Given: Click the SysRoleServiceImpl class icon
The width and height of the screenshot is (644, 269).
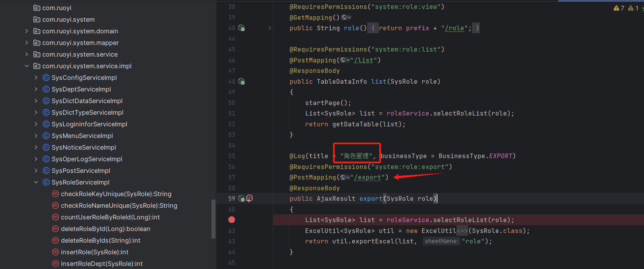Looking at the screenshot, I should coord(46,182).
